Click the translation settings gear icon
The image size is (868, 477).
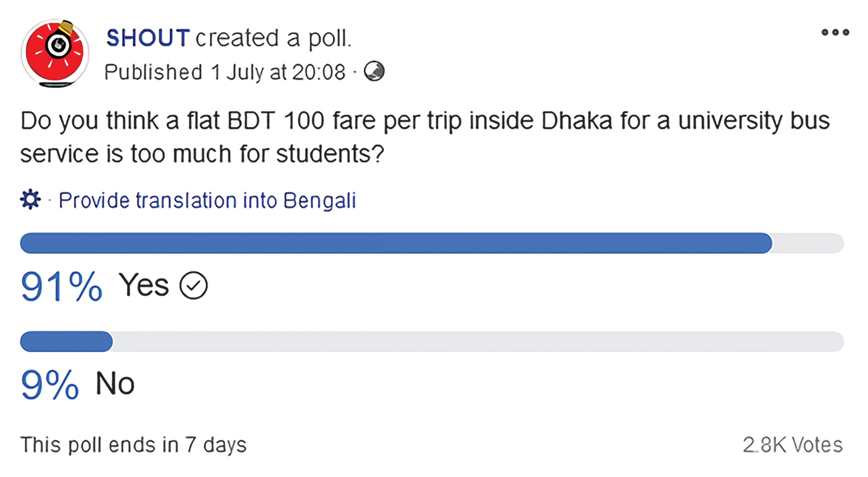(x=31, y=200)
